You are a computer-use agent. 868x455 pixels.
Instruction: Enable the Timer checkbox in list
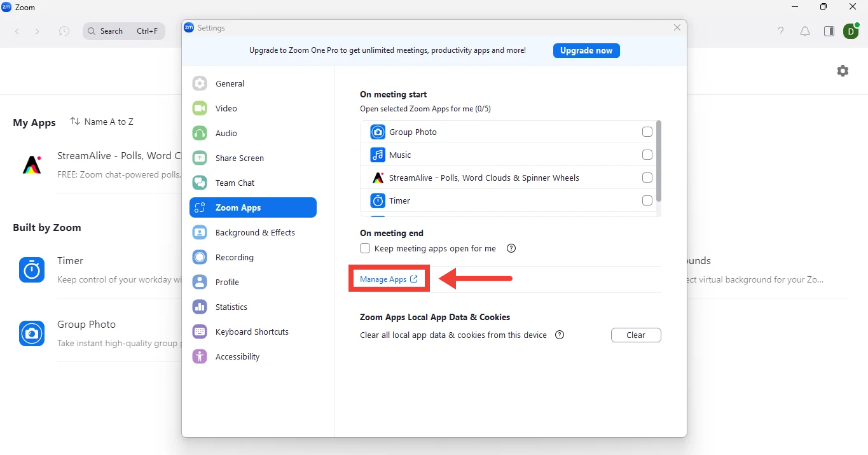tap(647, 200)
